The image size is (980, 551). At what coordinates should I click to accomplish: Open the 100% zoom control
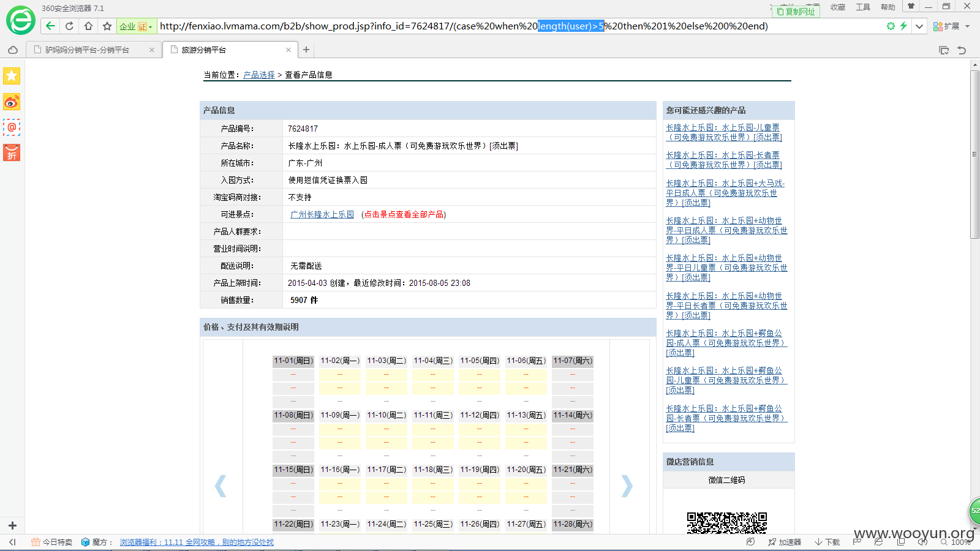(956, 542)
